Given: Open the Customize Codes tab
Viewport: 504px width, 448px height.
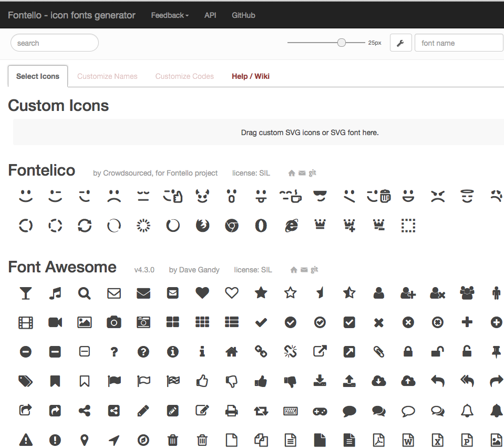Looking at the screenshot, I should coord(184,76).
